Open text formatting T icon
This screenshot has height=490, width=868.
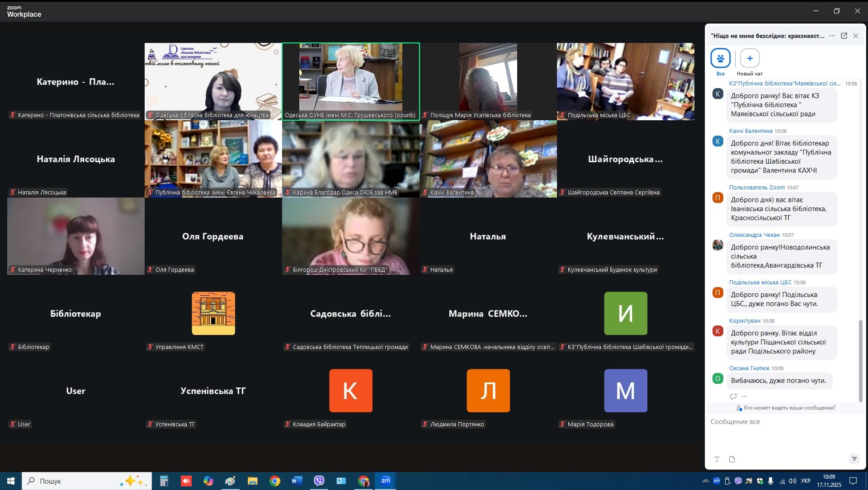[x=717, y=459]
